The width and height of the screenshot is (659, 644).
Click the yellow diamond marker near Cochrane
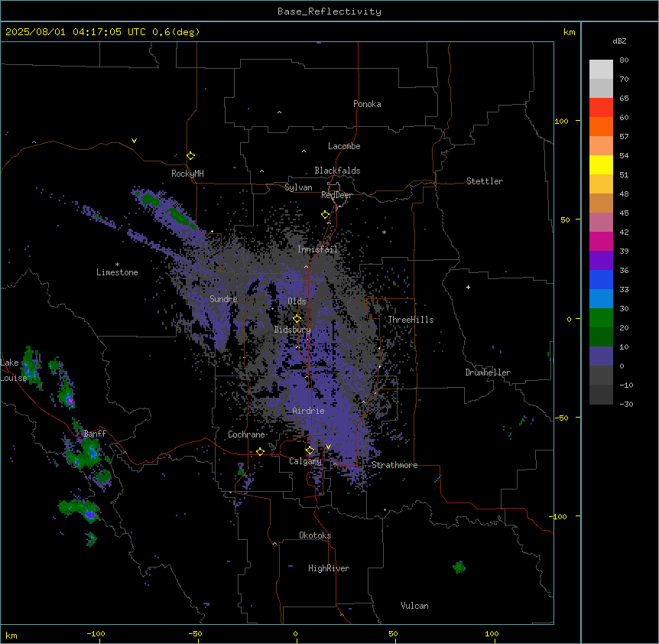pos(260,451)
